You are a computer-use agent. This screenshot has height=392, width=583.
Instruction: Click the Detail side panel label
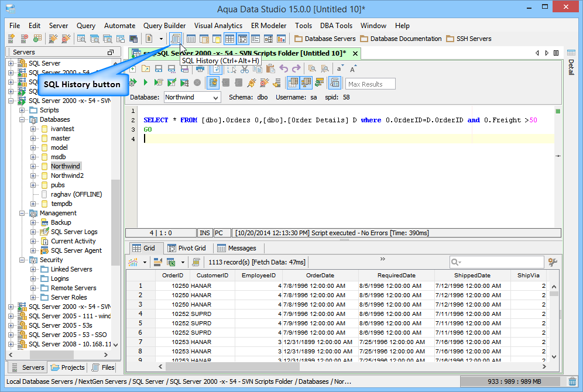click(x=571, y=67)
